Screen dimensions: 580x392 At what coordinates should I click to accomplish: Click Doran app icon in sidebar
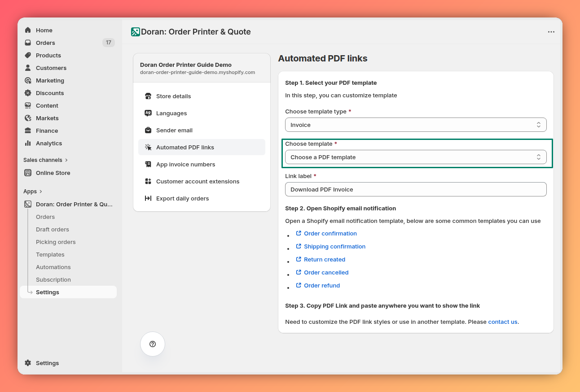28,204
